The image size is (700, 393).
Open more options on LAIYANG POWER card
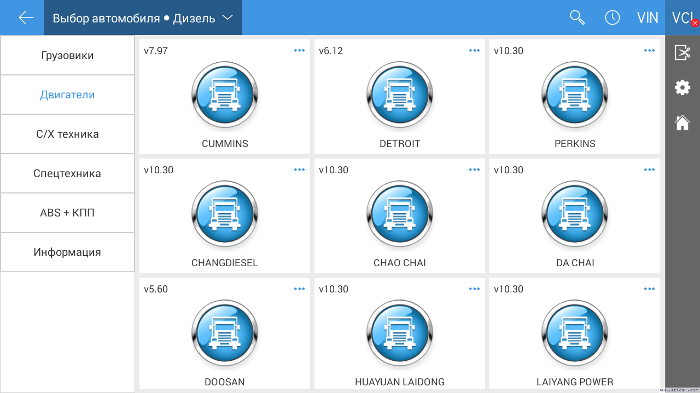pyautogui.click(x=649, y=289)
